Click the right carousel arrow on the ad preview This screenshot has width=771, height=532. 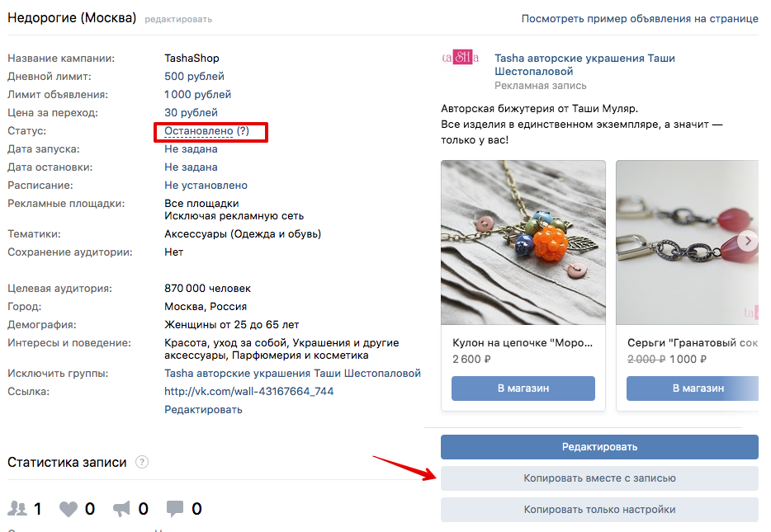748,242
